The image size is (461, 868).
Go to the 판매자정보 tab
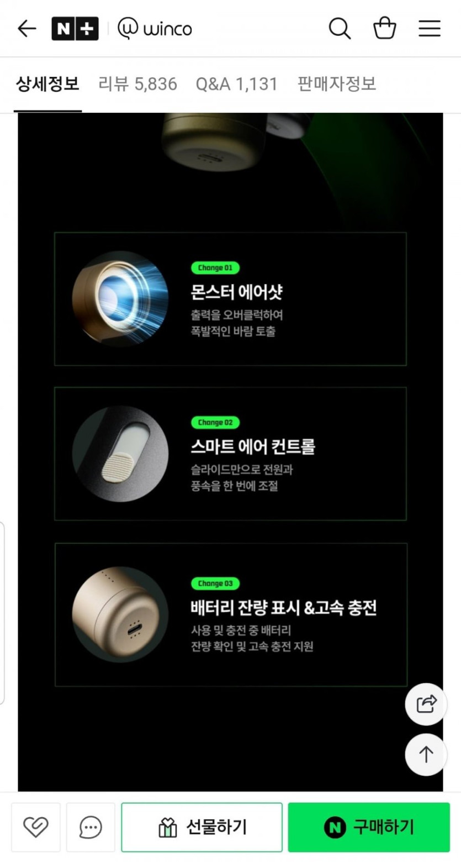[337, 84]
